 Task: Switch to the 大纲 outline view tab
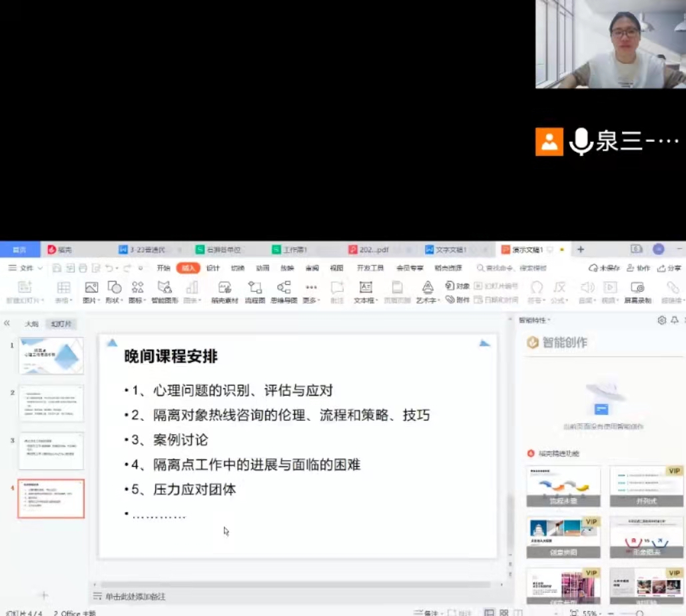pyautogui.click(x=31, y=324)
